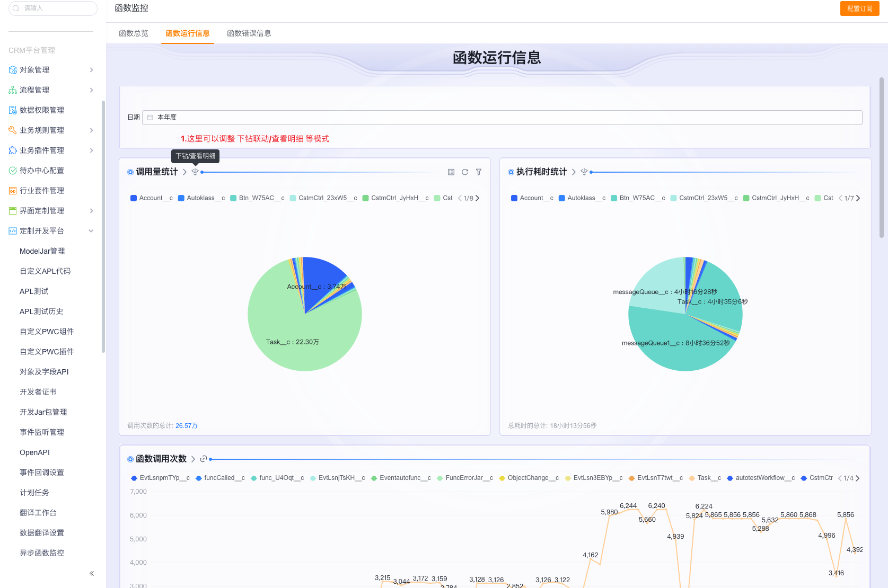Switch to the 函数总览 tab
This screenshot has width=888, height=588.
pos(134,33)
